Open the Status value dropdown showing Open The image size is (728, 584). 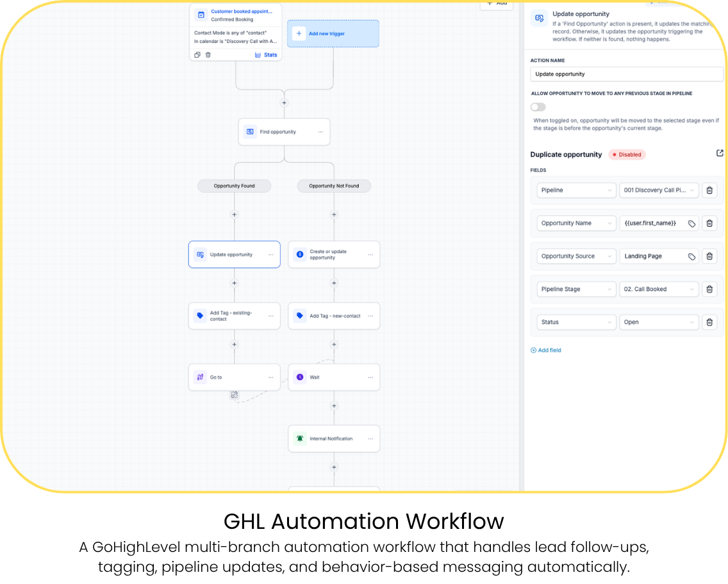click(659, 322)
